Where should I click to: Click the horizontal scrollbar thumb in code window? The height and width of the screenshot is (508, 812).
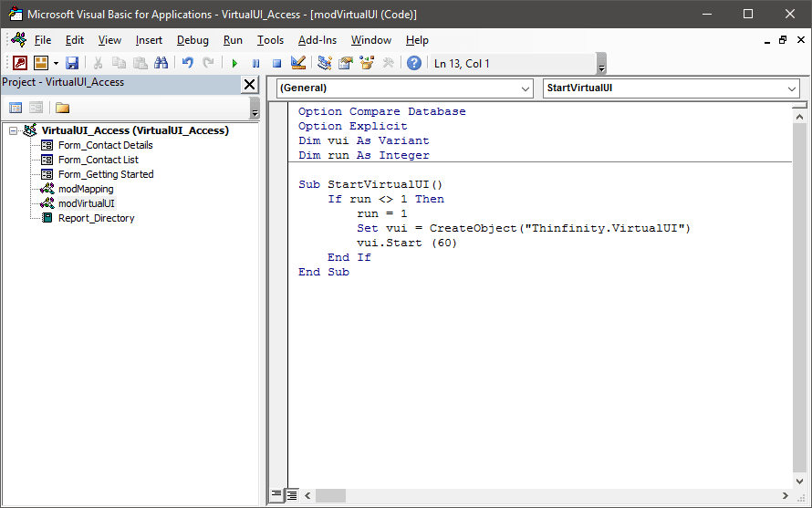[x=330, y=495]
